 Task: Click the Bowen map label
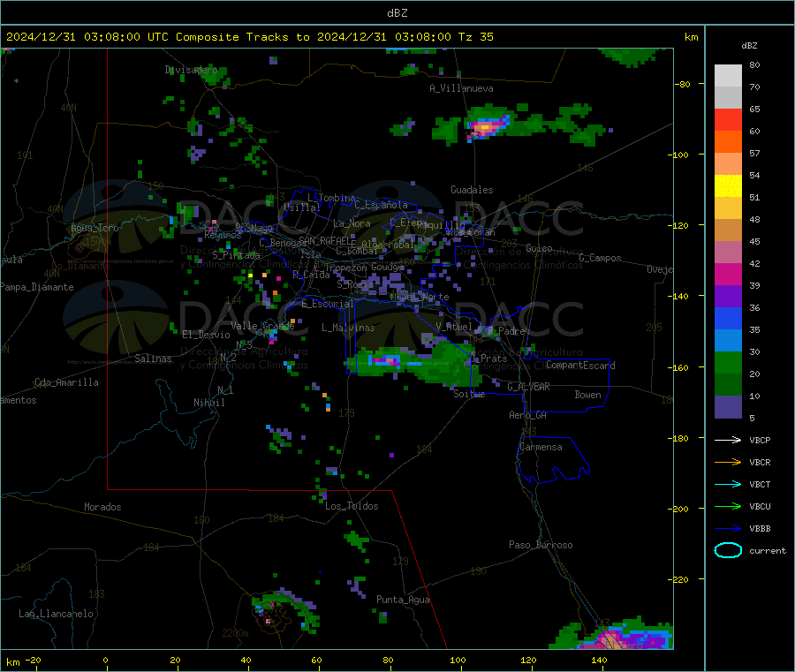587,394
